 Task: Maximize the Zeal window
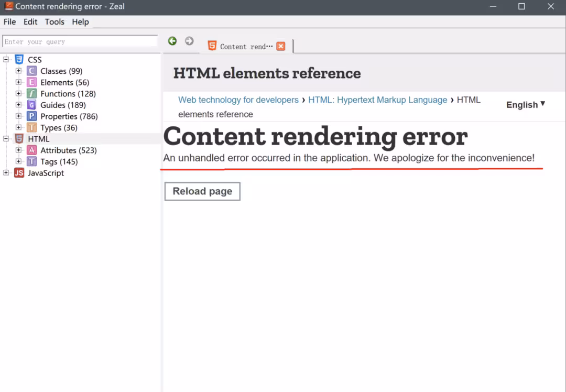tap(521, 6)
